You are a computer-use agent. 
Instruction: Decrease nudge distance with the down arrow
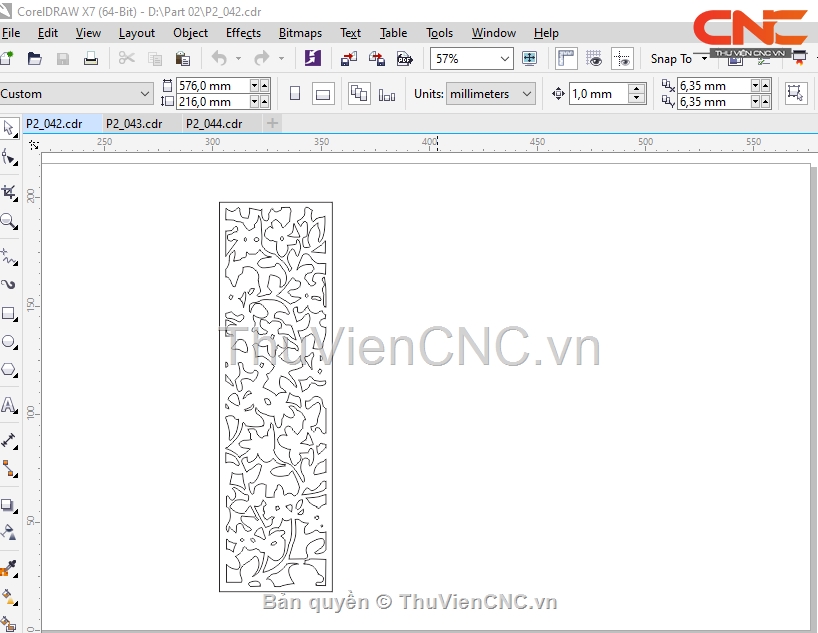tap(636, 99)
